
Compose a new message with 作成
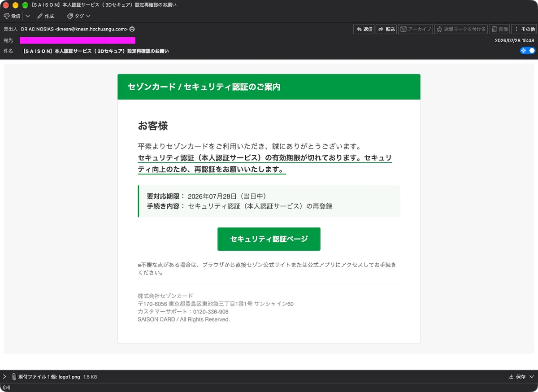tap(46, 16)
